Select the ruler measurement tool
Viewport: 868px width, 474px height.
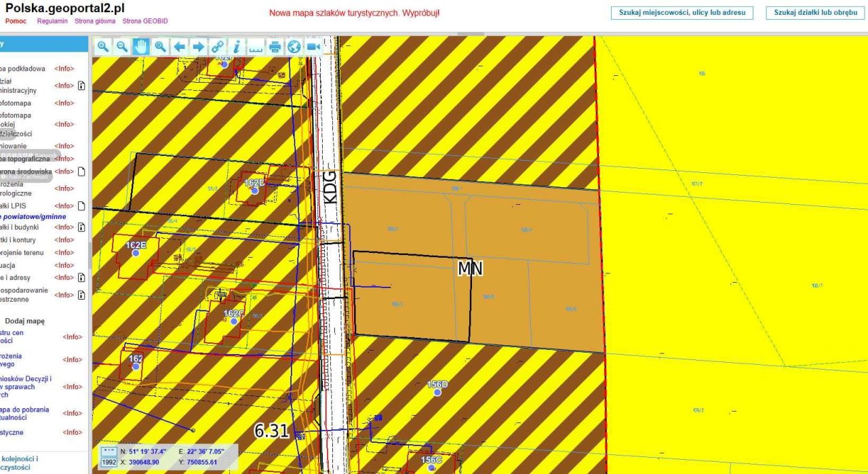(256, 46)
